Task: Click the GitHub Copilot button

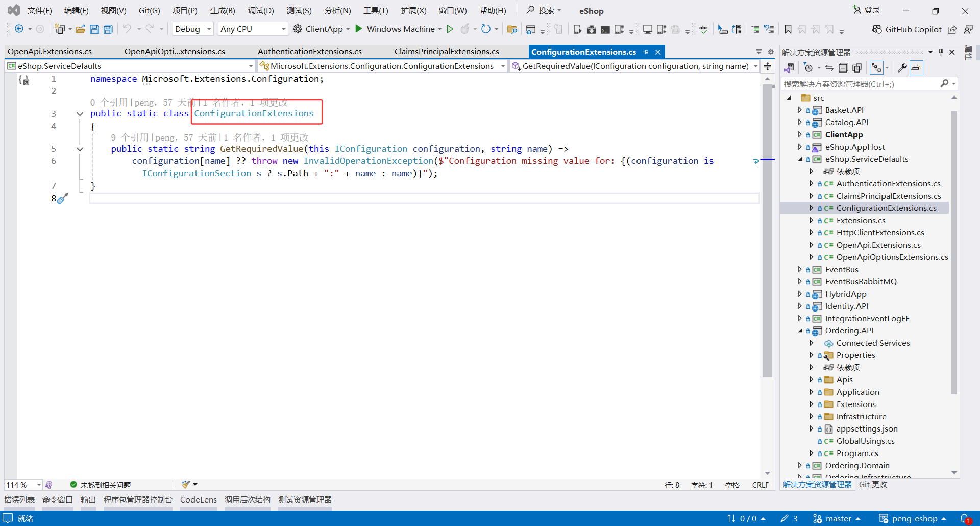Action: (906, 29)
